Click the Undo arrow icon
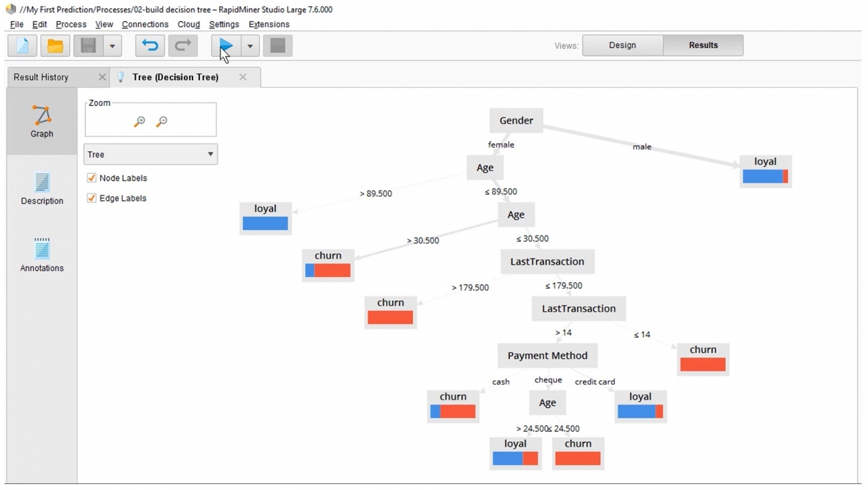The image size is (868, 490). tap(150, 45)
